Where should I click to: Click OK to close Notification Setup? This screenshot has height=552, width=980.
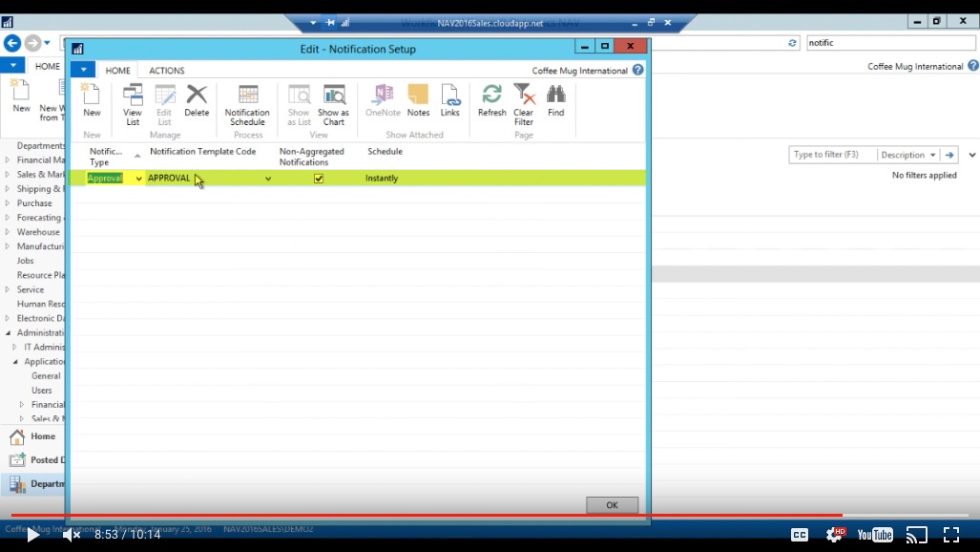pyautogui.click(x=612, y=505)
